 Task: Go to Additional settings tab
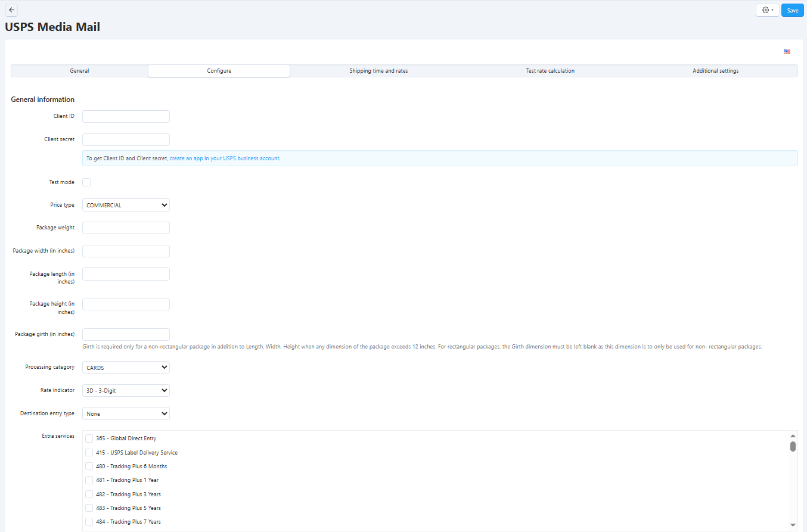pyautogui.click(x=715, y=71)
